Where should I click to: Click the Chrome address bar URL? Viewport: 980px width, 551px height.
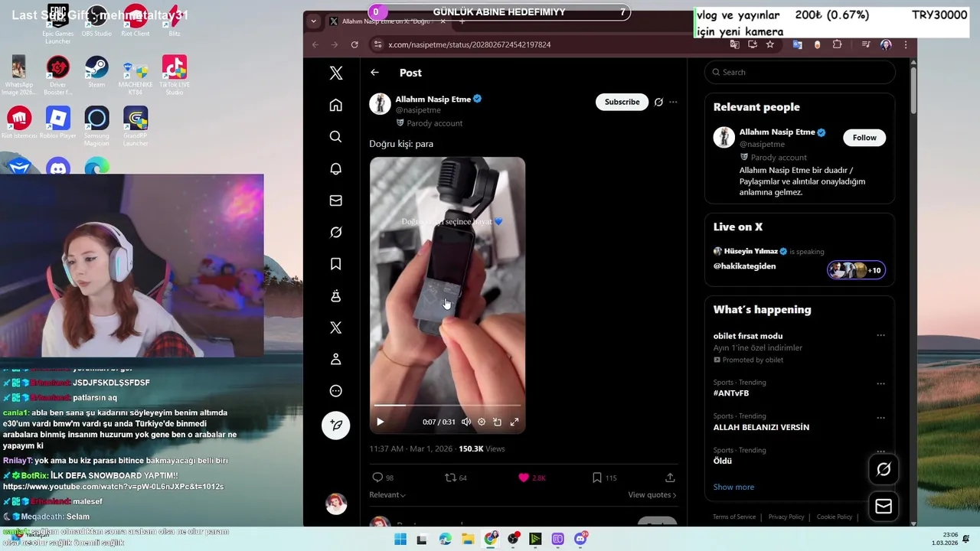pyautogui.click(x=469, y=44)
